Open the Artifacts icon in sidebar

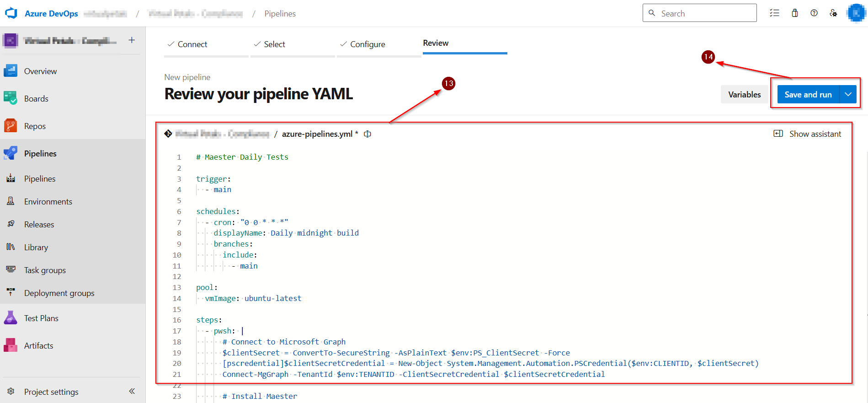[11, 345]
